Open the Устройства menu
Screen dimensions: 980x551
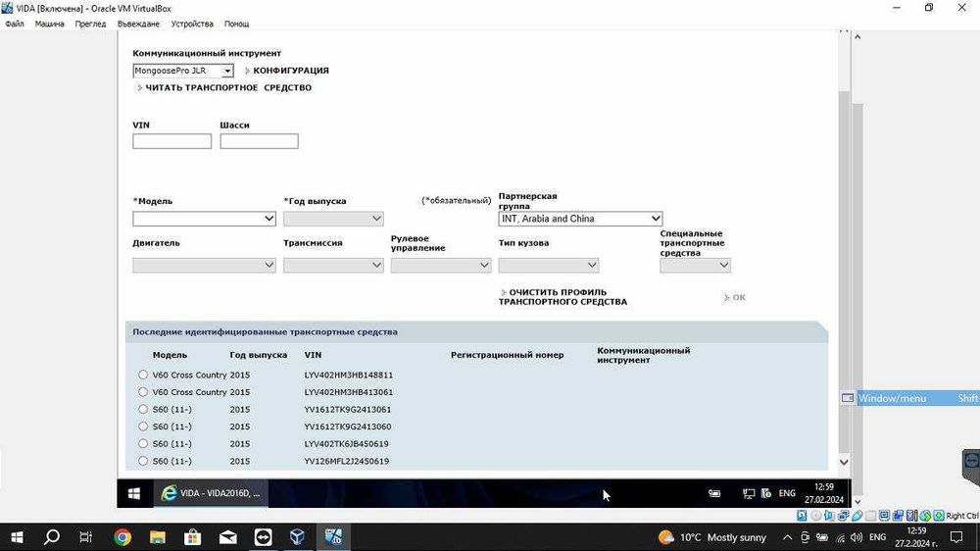coord(192,24)
